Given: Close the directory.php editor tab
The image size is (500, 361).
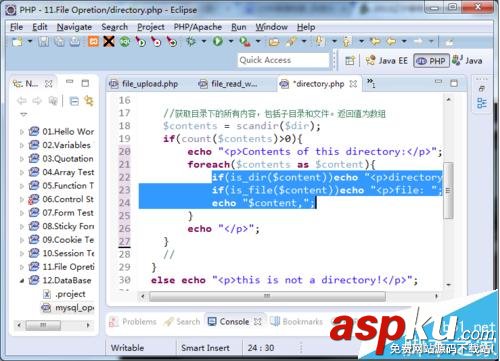Looking at the screenshot, I should [353, 84].
